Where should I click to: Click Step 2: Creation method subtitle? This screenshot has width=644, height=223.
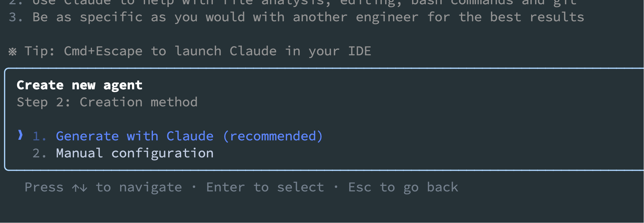(x=107, y=102)
